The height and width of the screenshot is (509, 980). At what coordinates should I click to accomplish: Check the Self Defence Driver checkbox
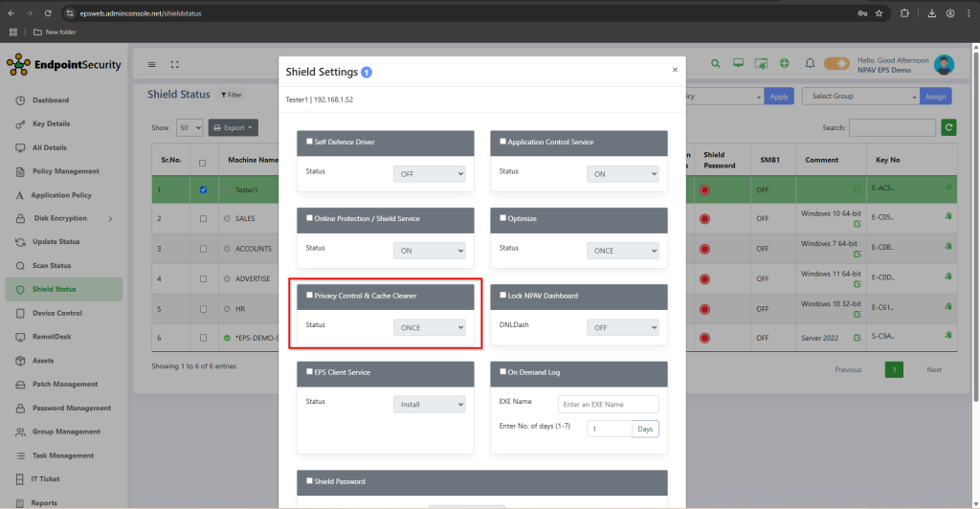[x=309, y=142]
